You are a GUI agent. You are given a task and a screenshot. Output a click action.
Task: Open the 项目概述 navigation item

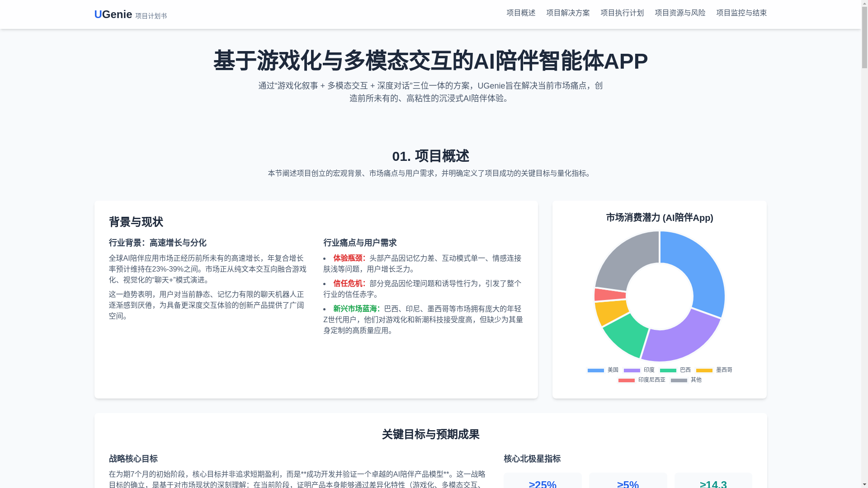coord(521,13)
